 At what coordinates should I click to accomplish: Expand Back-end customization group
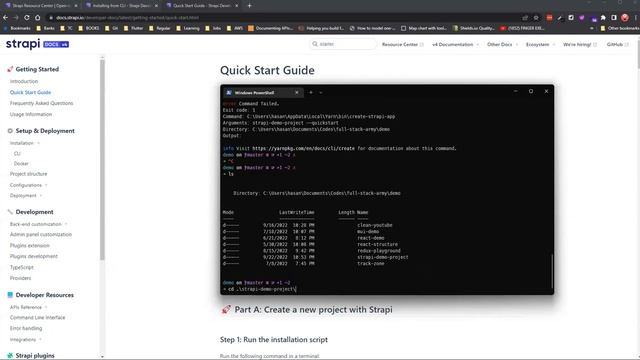[38, 224]
